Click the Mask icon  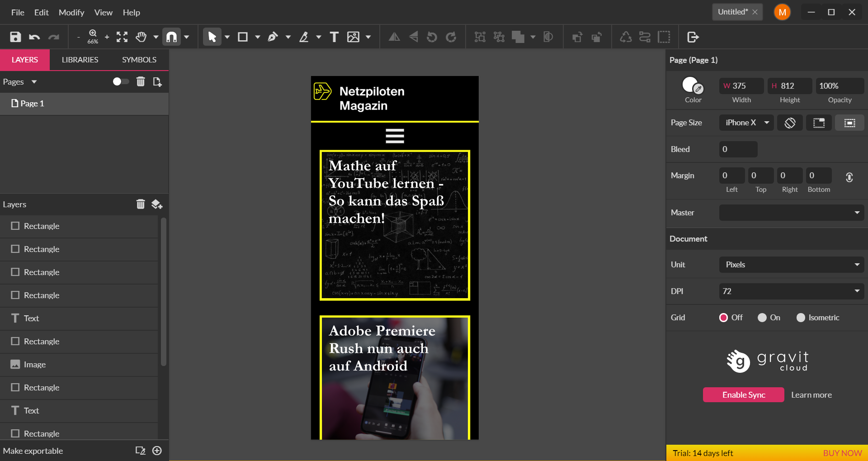coord(548,37)
